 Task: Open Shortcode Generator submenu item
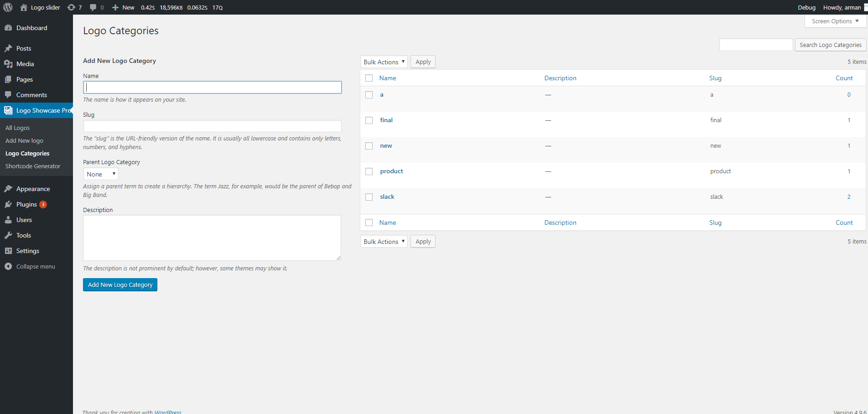click(x=33, y=166)
